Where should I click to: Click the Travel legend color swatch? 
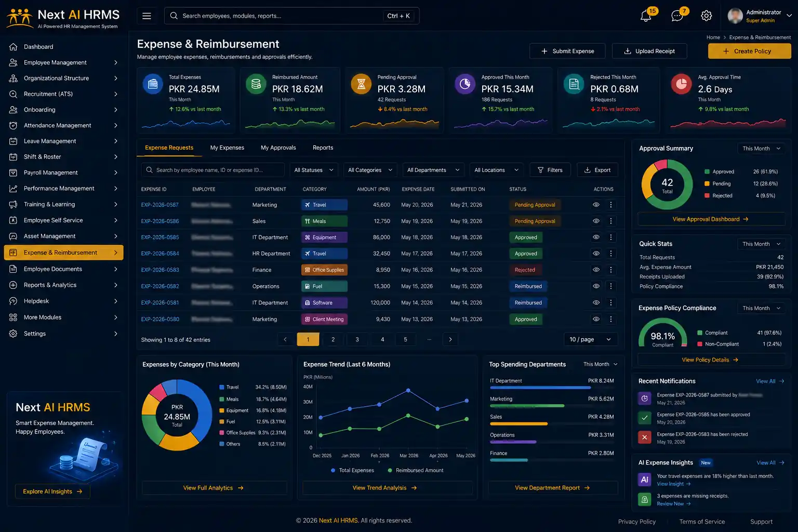coord(222,387)
